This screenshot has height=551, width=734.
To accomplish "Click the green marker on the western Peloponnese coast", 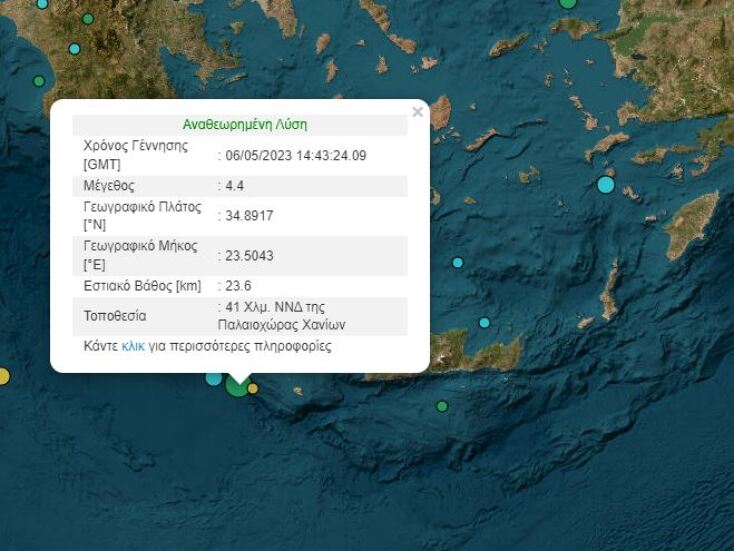I will click(x=39, y=81).
